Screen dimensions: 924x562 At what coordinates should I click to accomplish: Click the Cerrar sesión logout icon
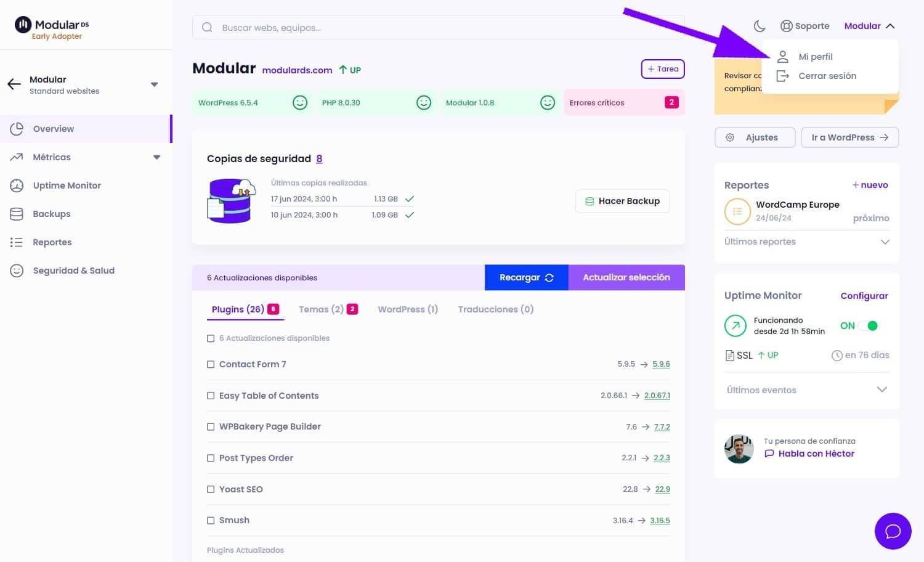click(783, 76)
